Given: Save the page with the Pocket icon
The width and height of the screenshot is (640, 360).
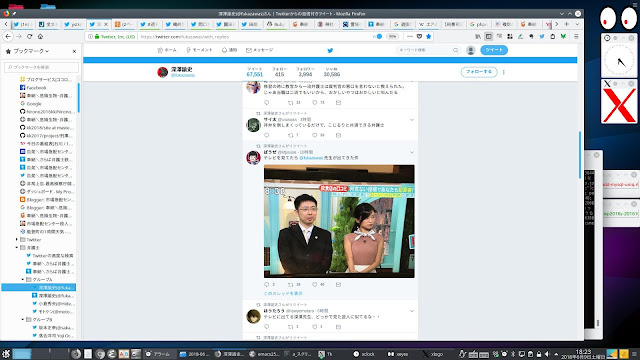Looking at the screenshot, I should 419,36.
